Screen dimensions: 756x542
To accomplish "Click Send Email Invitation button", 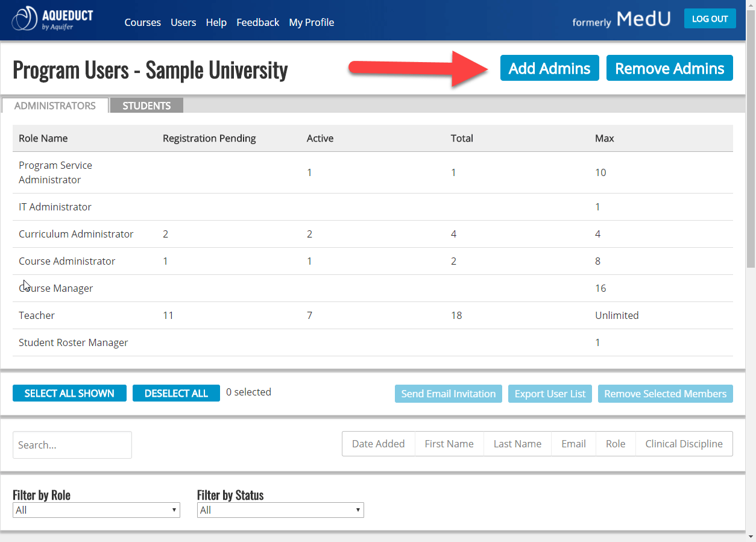I will pos(448,394).
